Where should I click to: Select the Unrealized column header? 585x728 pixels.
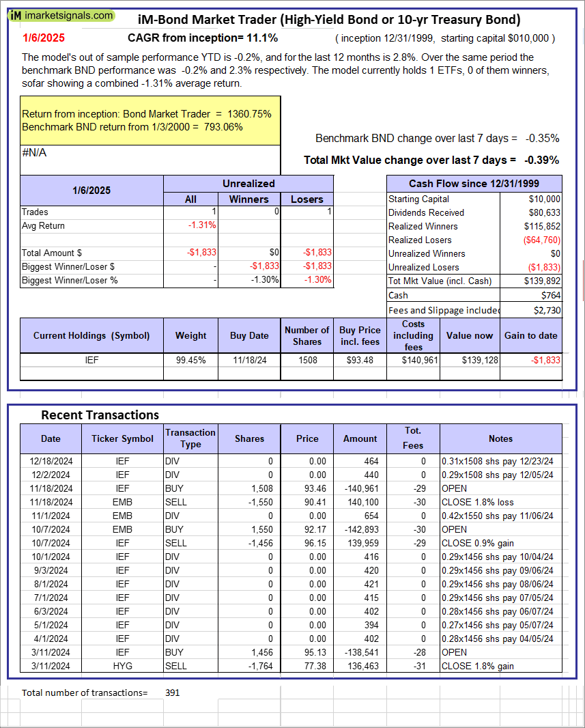pyautogui.click(x=248, y=183)
